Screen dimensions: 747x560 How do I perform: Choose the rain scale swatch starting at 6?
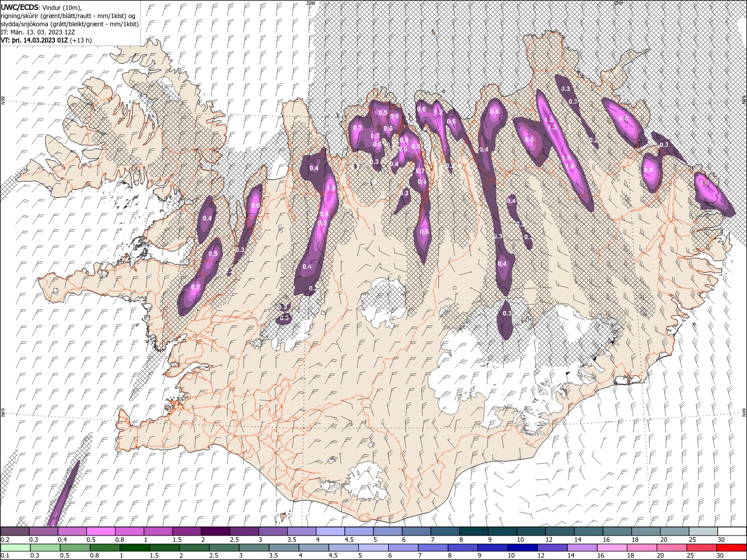pos(403,548)
